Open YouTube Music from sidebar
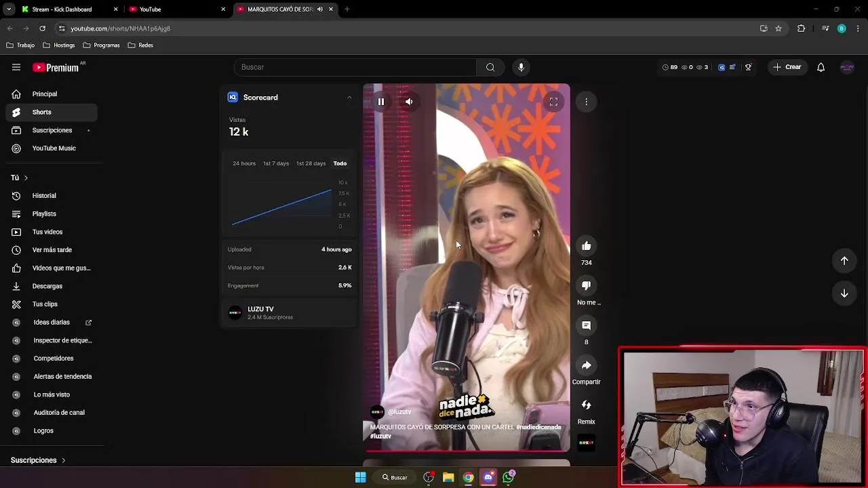Image resolution: width=868 pixels, height=488 pixels. (52, 148)
